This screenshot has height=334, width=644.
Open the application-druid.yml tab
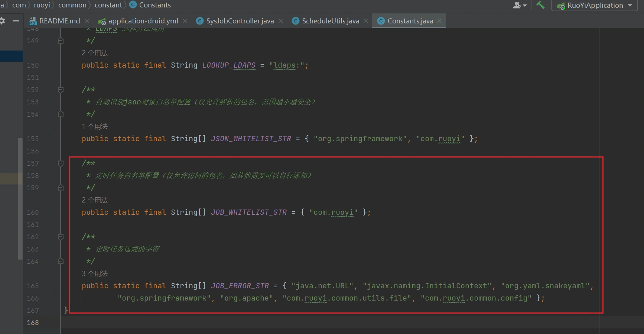click(x=143, y=21)
